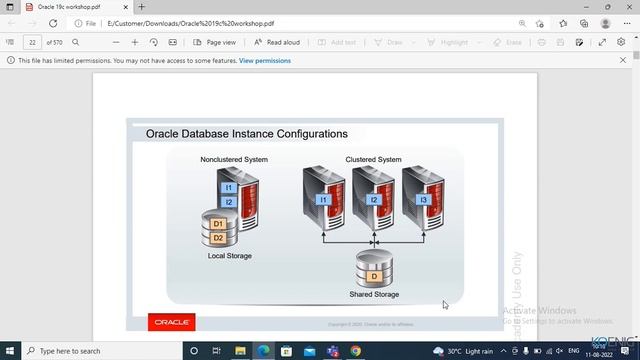Viewport: 640px width, 360px height.
Task: Open a new browser tab
Action: tap(142, 7)
